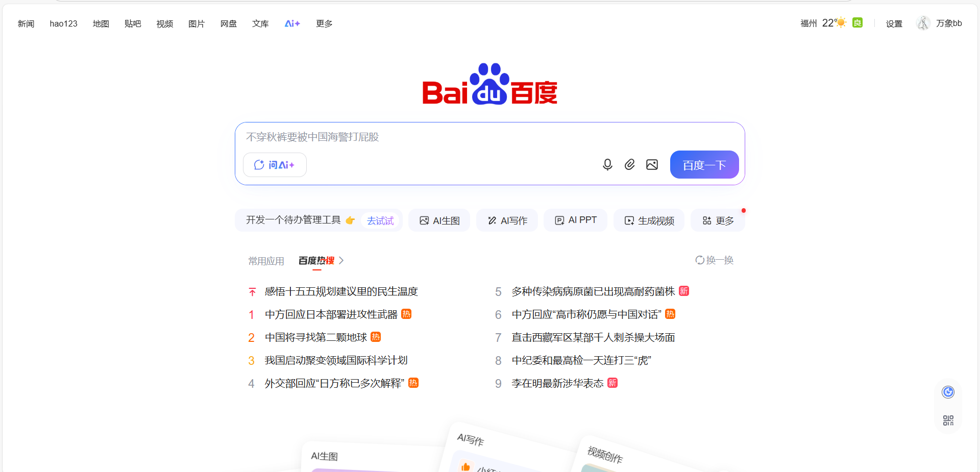Open hot search 中方回应“高市称仍愿与中国对话”
The width and height of the screenshot is (980, 472).
click(x=587, y=314)
